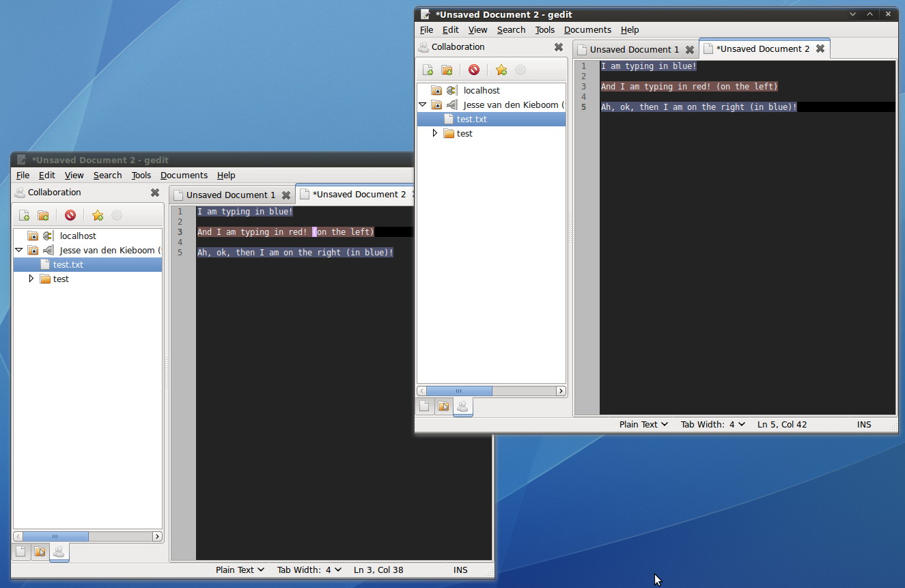Expand the test folder in front window
Screen dimensions: 905x588
pos(435,133)
